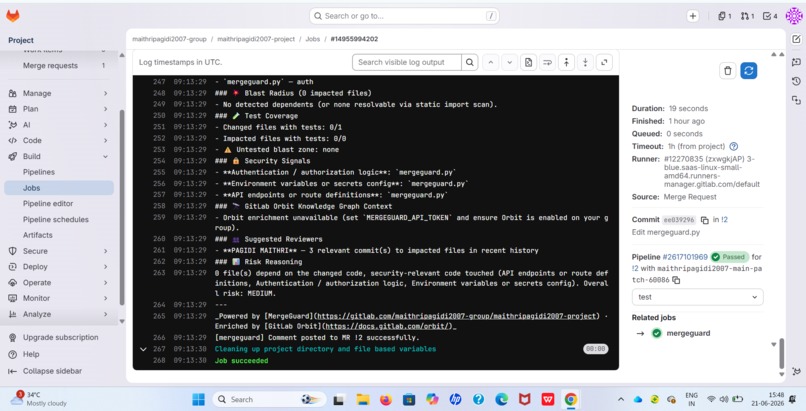Expand the Manage sidebar section
806x411 pixels.
tap(58, 94)
